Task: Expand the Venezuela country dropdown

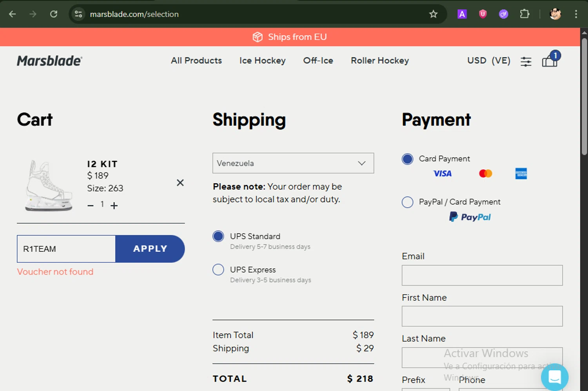Action: click(293, 163)
